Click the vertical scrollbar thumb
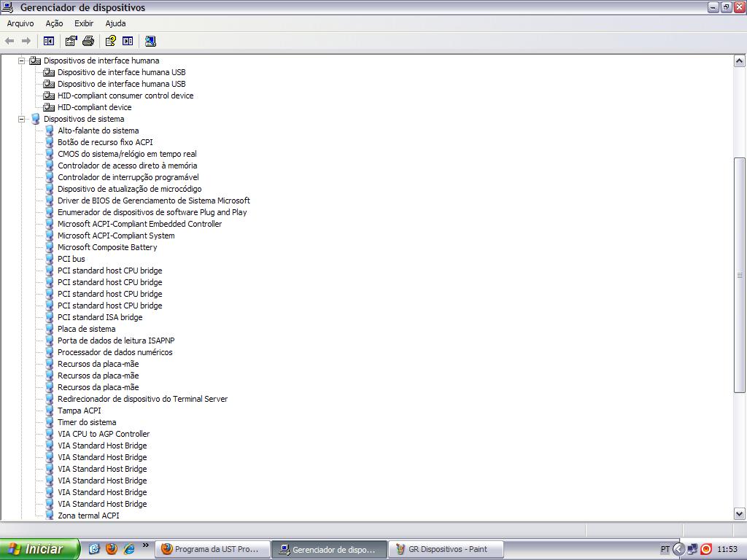Viewport: 747px width, 560px height. coord(740,275)
